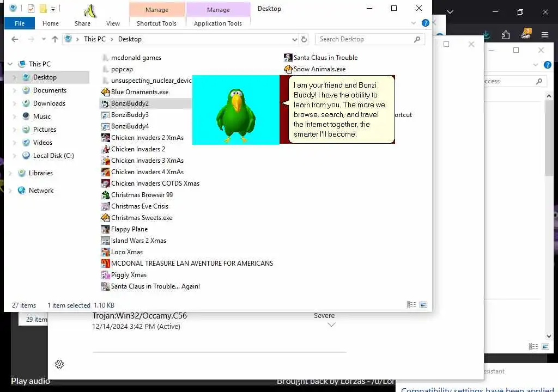558x392 pixels.
Task: Open browser extensions puzzle icon
Action: [506, 35]
